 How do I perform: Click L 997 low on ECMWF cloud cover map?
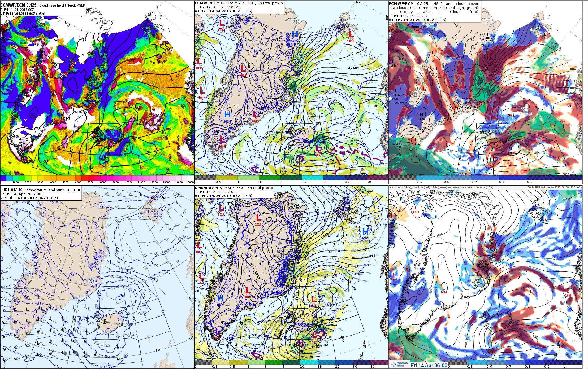512,151
